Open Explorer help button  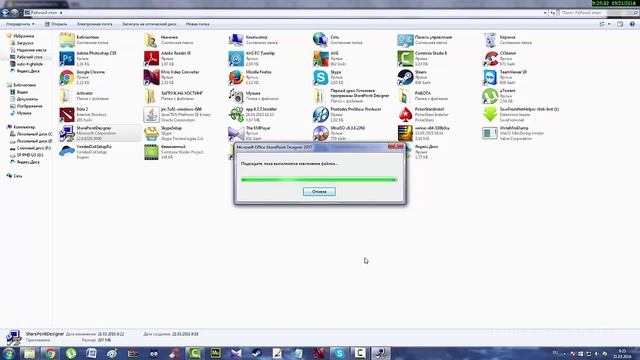tap(632, 24)
